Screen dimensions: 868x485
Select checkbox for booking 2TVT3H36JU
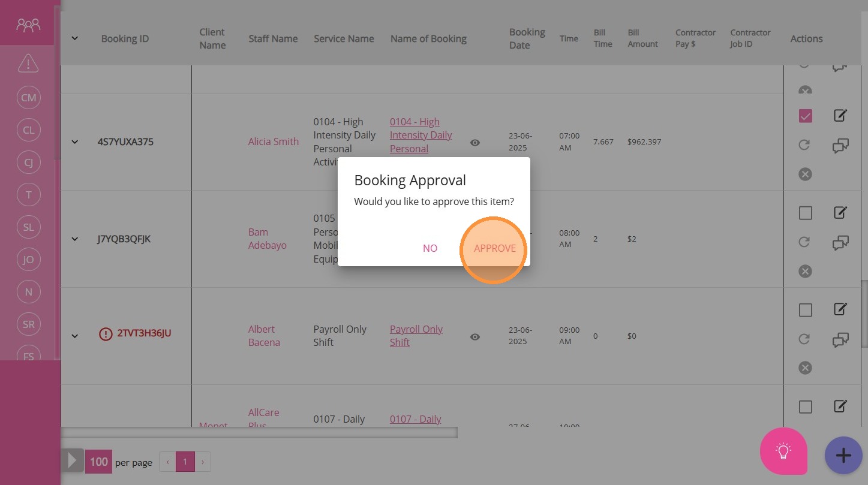click(x=805, y=310)
